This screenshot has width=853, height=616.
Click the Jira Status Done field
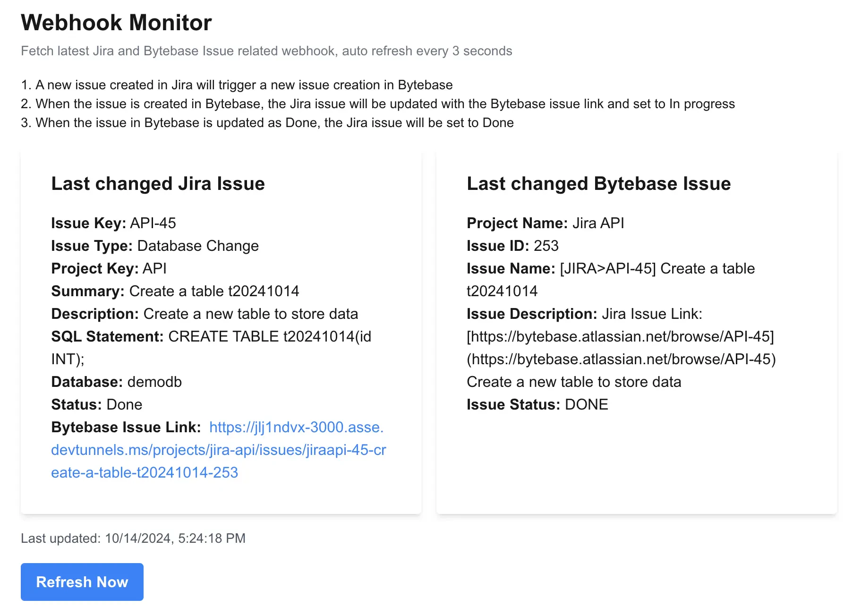pyautogui.click(x=97, y=404)
